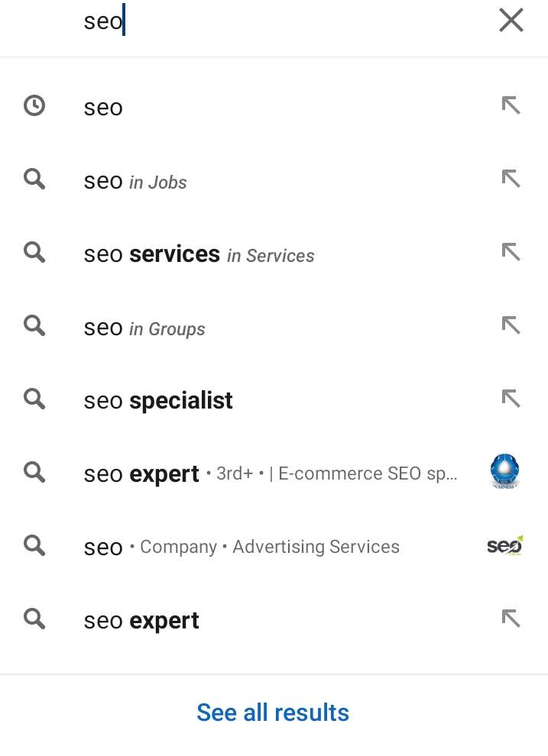The image size is (548, 756).
Task: Click See all results link
Action: pyautogui.click(x=273, y=712)
